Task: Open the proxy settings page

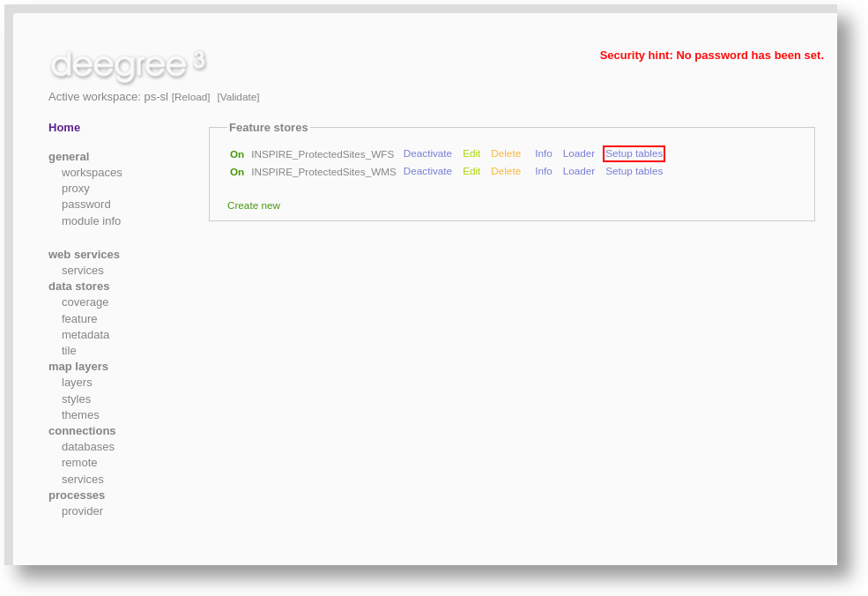Action: pos(75,188)
